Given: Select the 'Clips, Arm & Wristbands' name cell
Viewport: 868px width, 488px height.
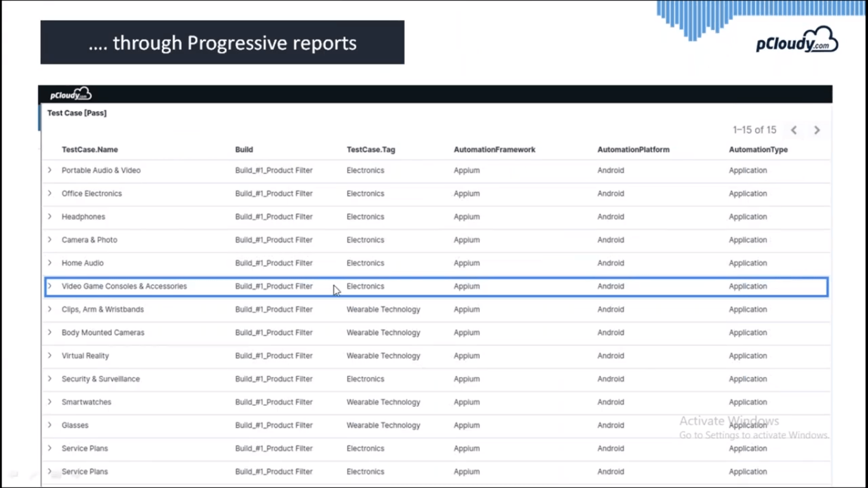Looking at the screenshot, I should (103, 309).
